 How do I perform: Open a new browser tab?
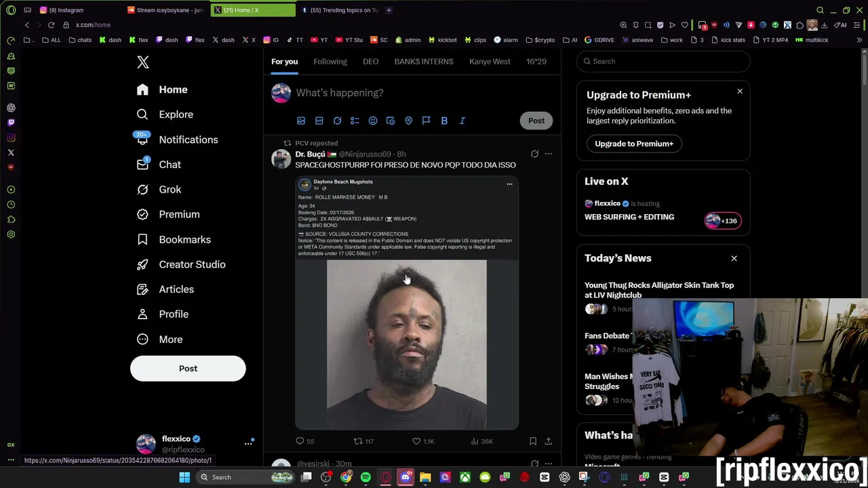point(389,10)
